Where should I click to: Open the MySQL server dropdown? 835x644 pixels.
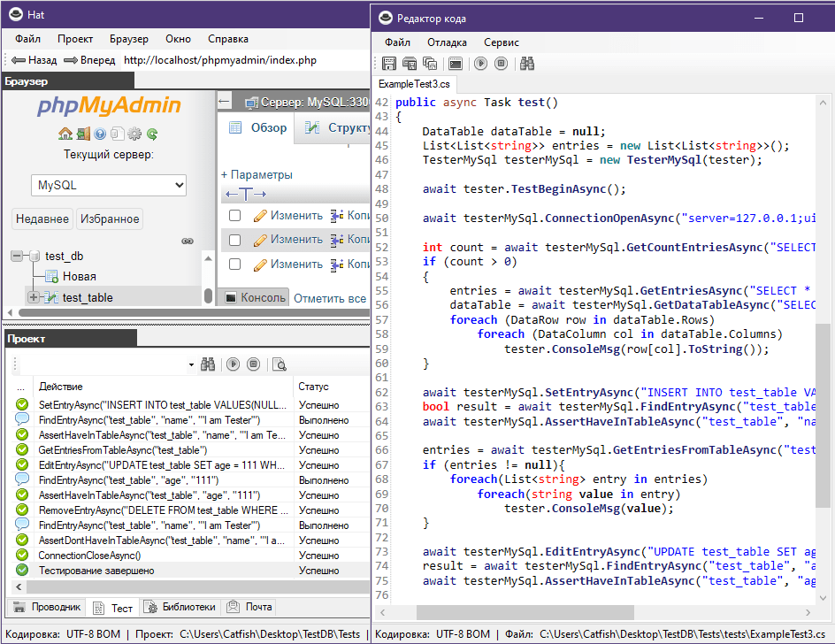[110, 185]
